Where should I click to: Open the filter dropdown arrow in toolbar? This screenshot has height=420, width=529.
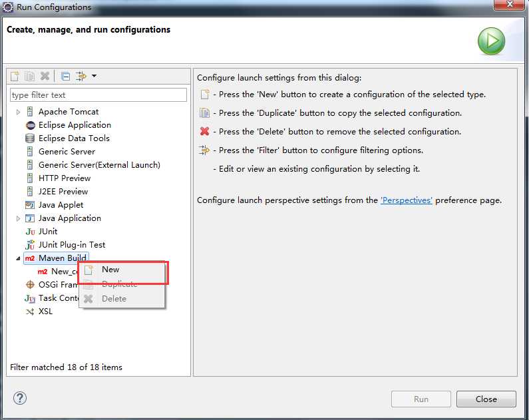[94, 77]
